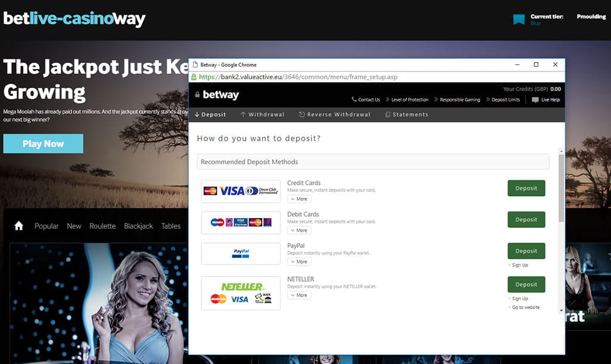611x364 pixels.
Task: Open Level of Protection link
Action: tap(410, 99)
